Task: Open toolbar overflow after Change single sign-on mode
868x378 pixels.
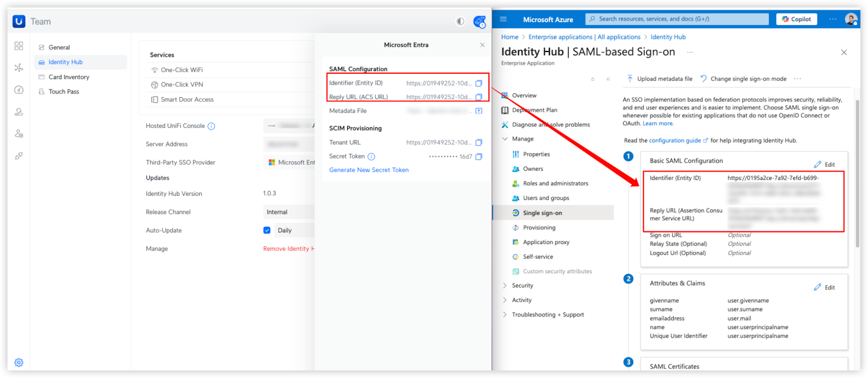Action: (x=797, y=79)
